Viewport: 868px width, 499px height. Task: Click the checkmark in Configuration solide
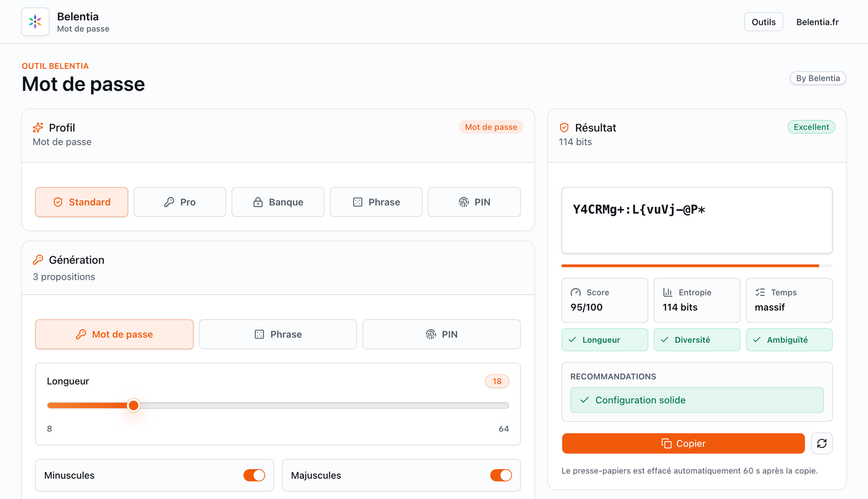click(584, 400)
